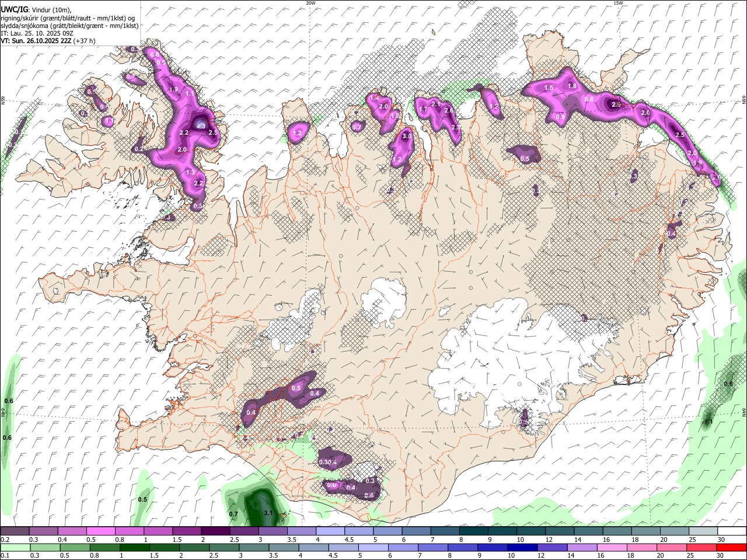
Task: Click the 1.1 green rain value in east
Action: (x=709, y=421)
